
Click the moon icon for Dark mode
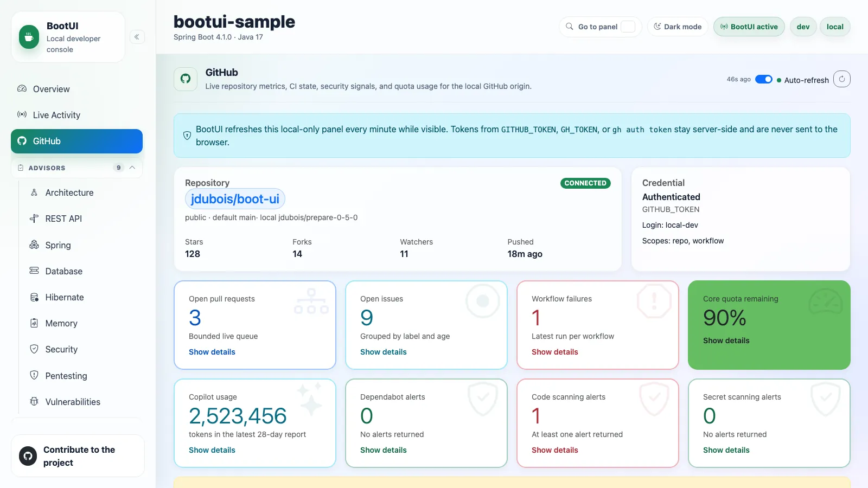click(658, 27)
